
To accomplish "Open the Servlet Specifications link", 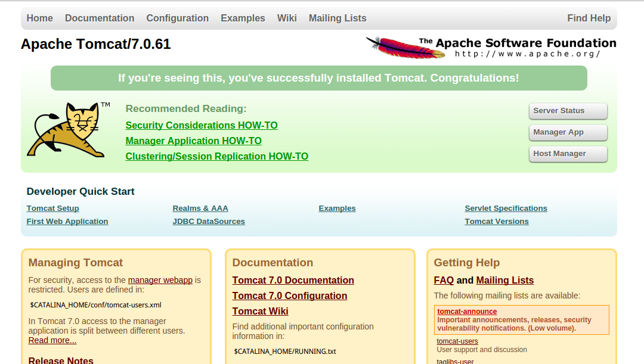I will (x=506, y=209).
